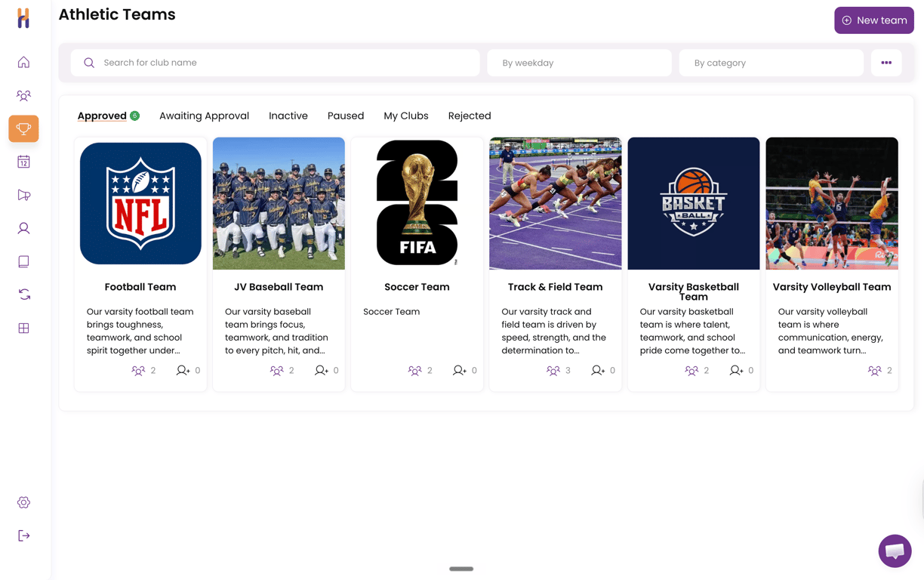
Task: Open the calendar icon in sidebar
Action: (23, 162)
